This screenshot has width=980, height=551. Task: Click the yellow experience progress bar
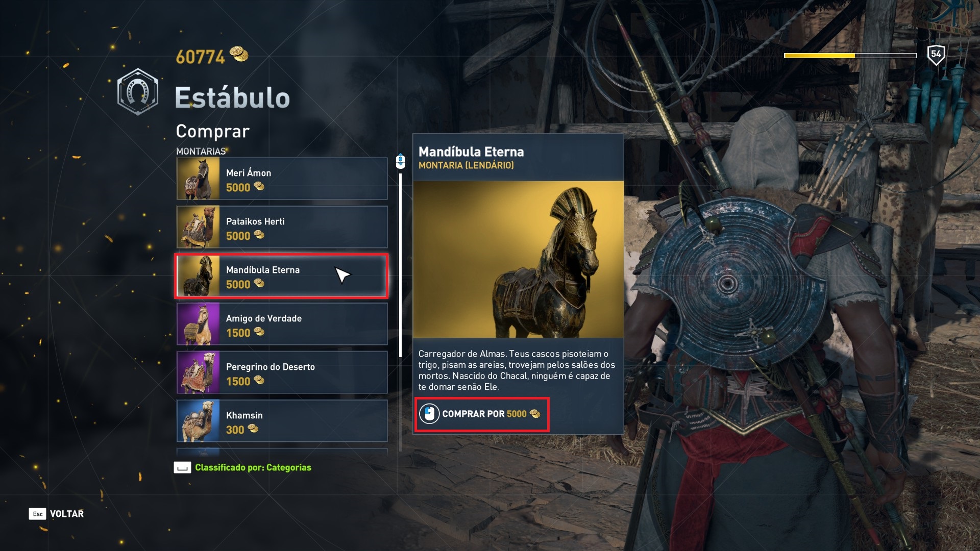pyautogui.click(x=850, y=56)
